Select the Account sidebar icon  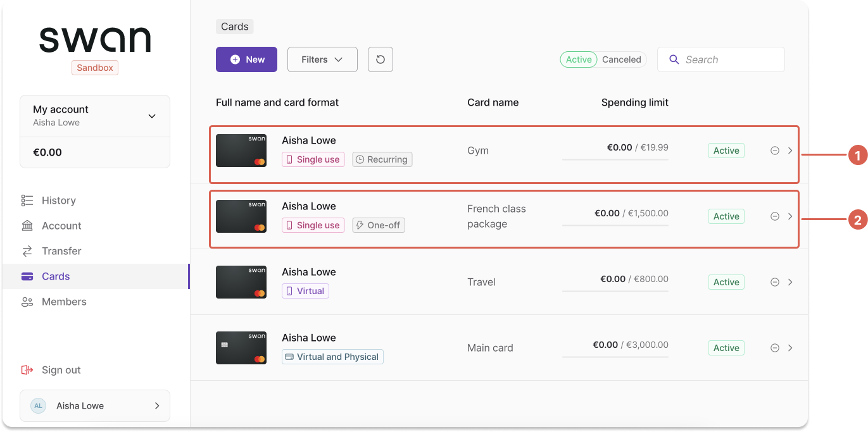[27, 225]
